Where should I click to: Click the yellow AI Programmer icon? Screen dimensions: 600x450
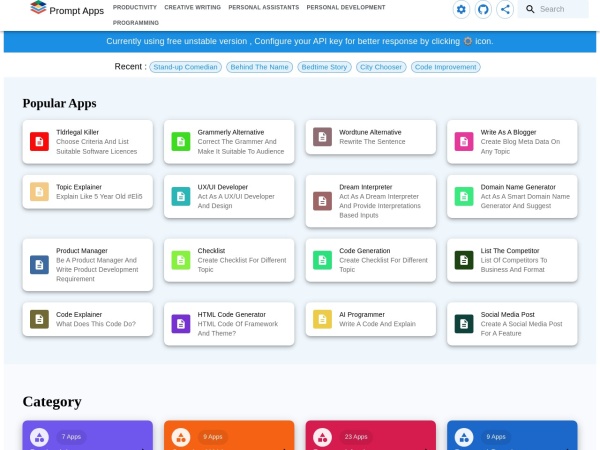[x=322, y=319]
